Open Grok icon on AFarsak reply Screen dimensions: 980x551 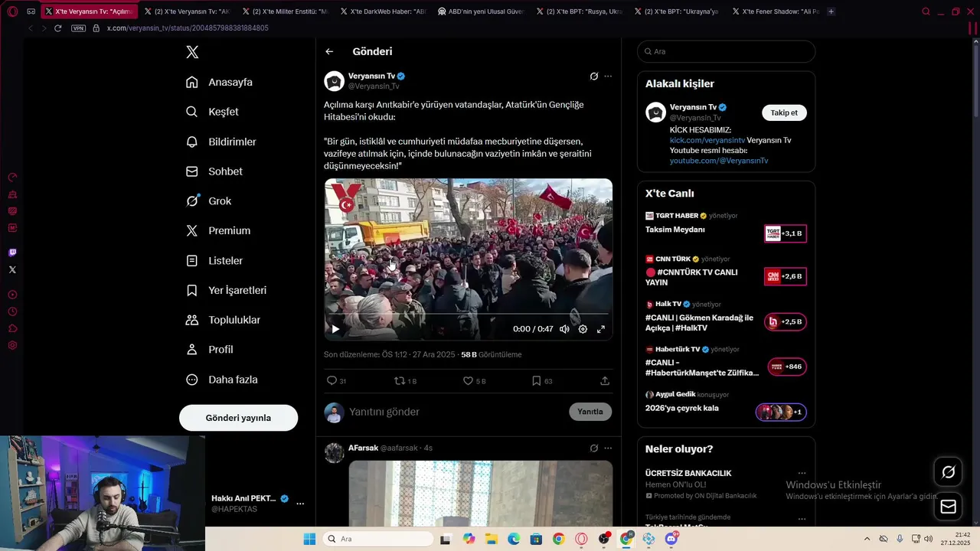[x=593, y=448]
